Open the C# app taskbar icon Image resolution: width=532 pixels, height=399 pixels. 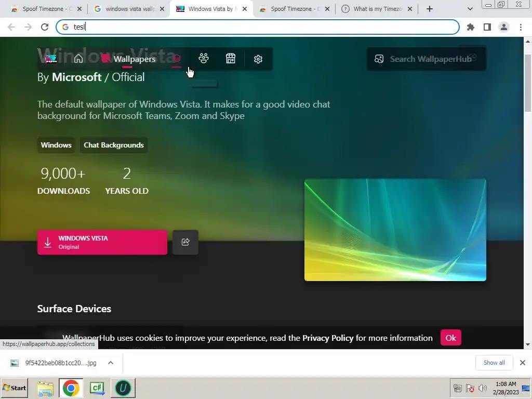click(x=97, y=388)
